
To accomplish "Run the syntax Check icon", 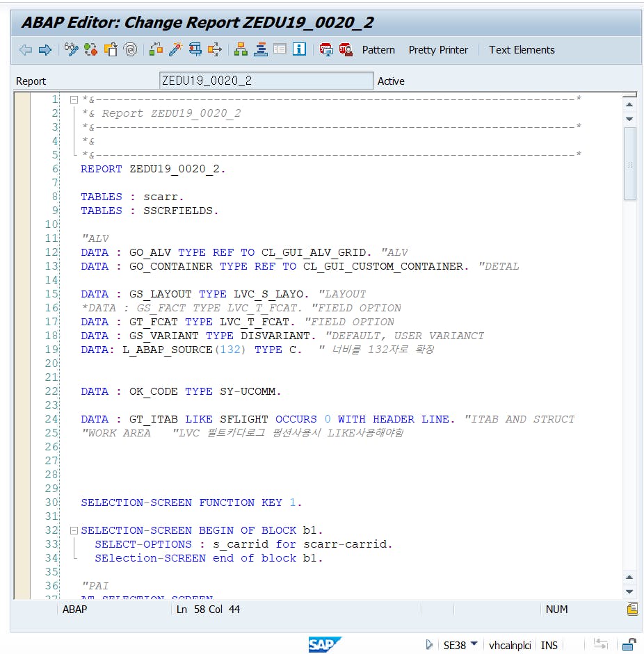I will point(156,49).
